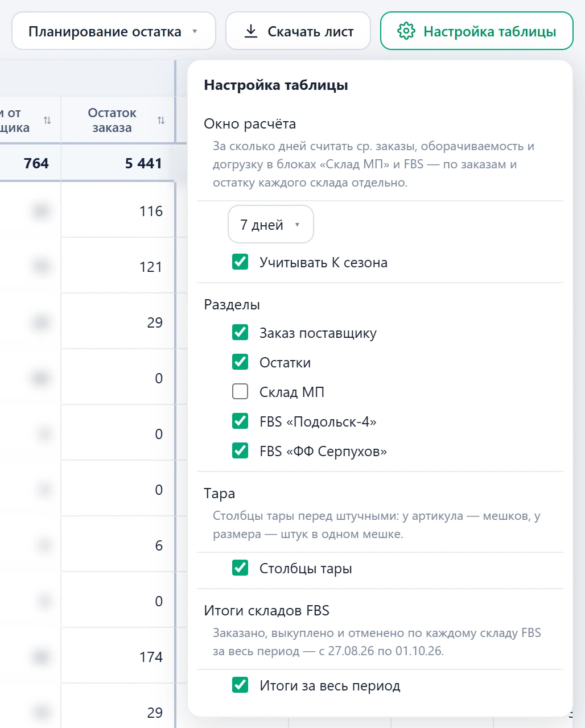This screenshot has width=585, height=728.
Task: Toggle Учитывать К сезона checkbox
Action: pyautogui.click(x=240, y=262)
